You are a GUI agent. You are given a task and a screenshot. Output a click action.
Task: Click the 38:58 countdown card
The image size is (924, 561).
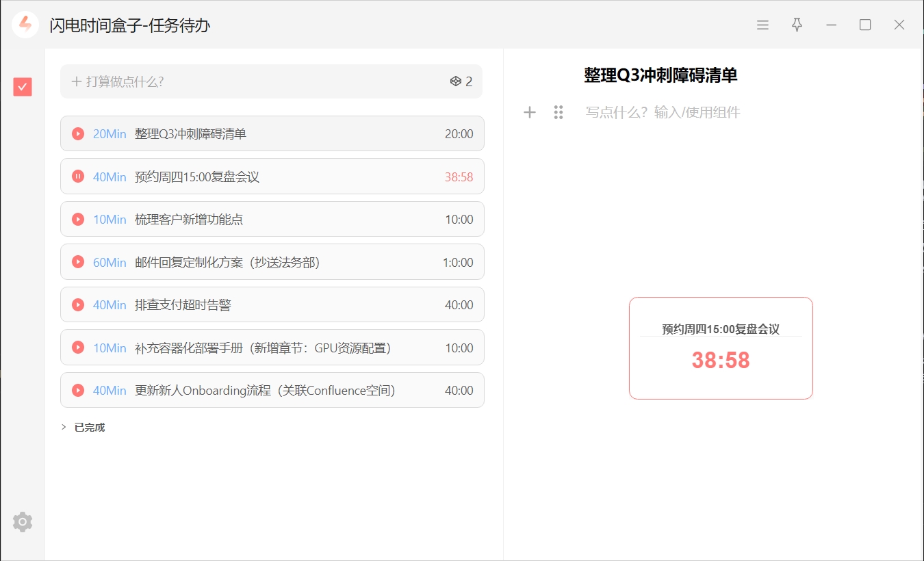(721, 348)
